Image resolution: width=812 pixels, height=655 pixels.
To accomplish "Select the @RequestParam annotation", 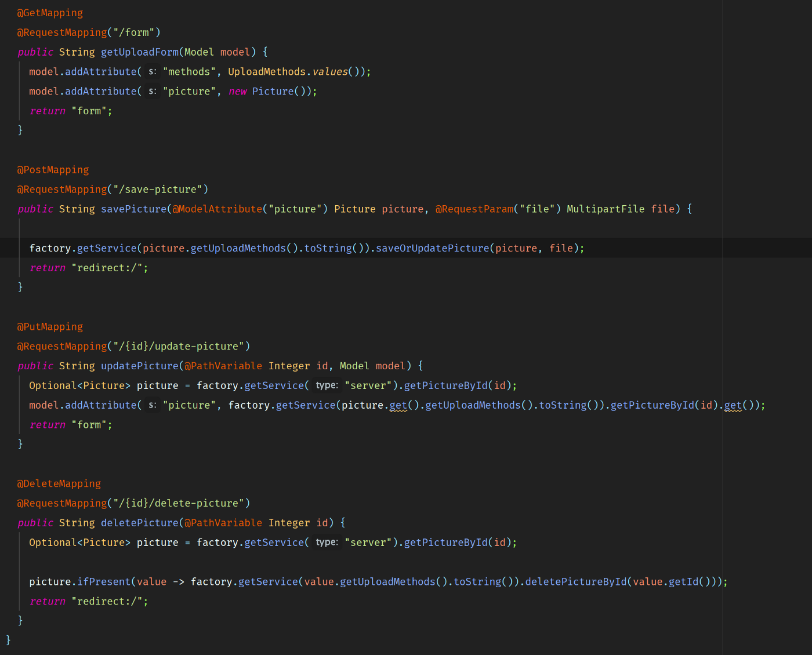I will [x=474, y=209].
